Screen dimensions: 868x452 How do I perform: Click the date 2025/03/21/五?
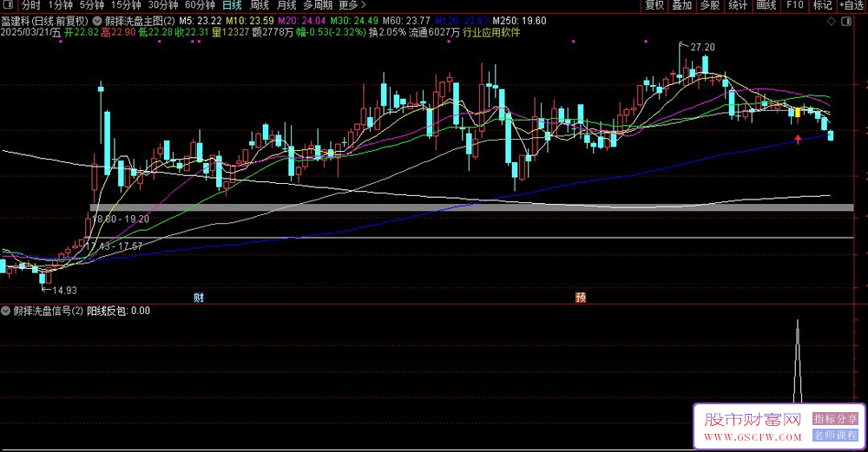coord(30,33)
